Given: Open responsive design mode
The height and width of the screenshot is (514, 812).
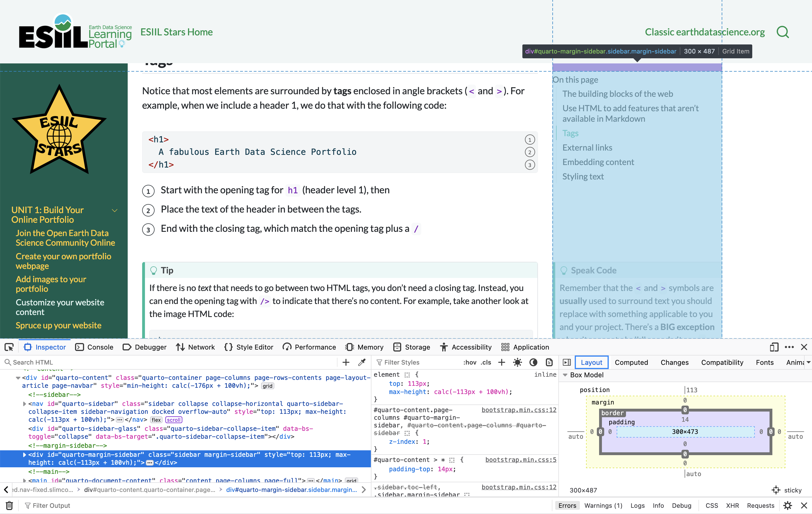Looking at the screenshot, I should coord(774,347).
